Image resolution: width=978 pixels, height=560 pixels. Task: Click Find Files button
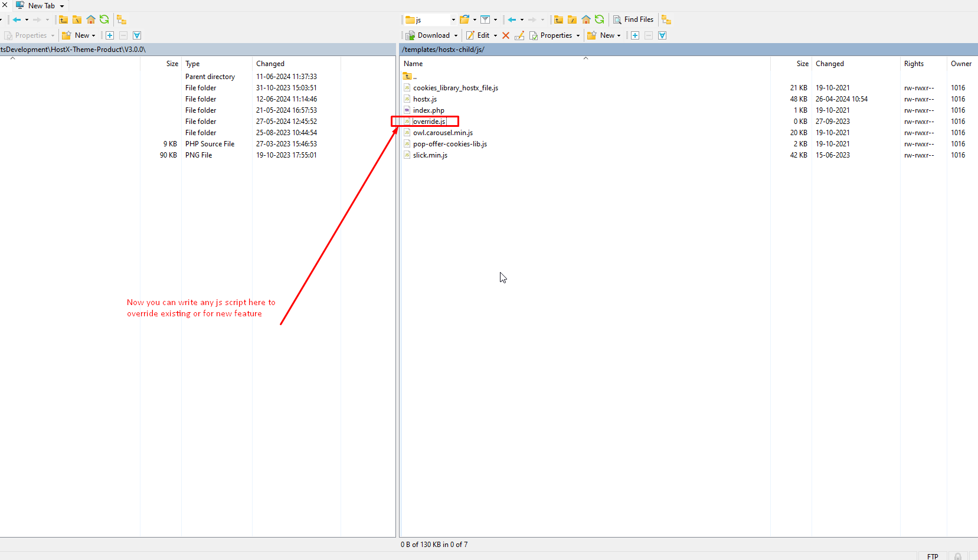coord(633,19)
